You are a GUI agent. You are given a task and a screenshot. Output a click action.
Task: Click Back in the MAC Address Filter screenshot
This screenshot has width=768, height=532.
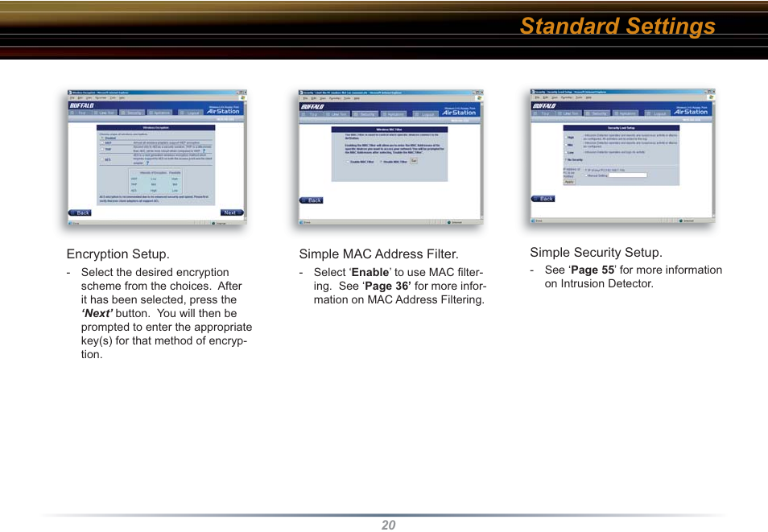point(311,200)
